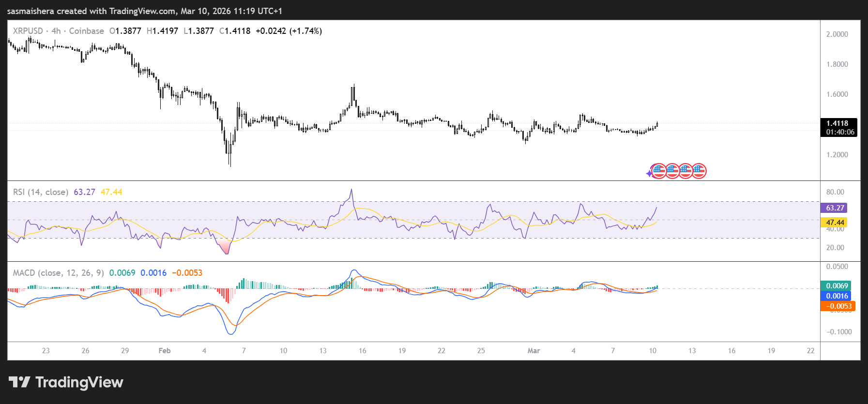Click the 25 date on time axis
Screen dimensions: 868x404
[x=481, y=351]
